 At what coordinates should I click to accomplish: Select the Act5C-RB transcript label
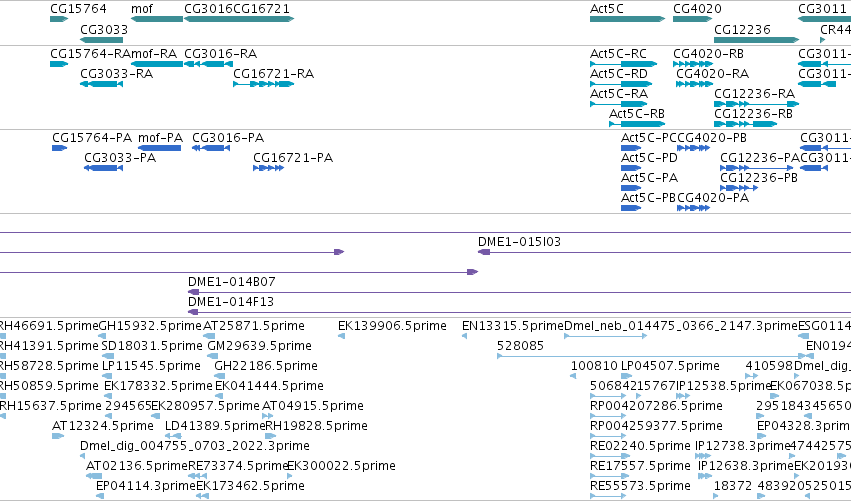[x=637, y=113]
